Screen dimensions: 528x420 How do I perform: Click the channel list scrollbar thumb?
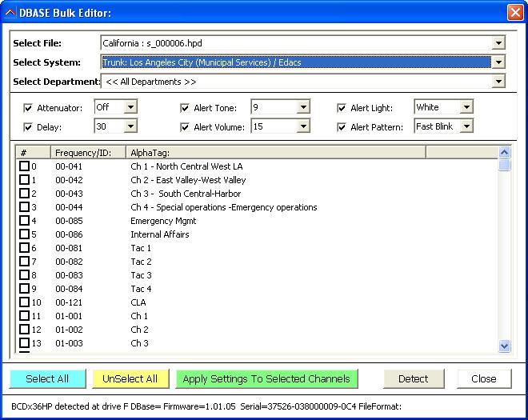pyautogui.click(x=504, y=165)
